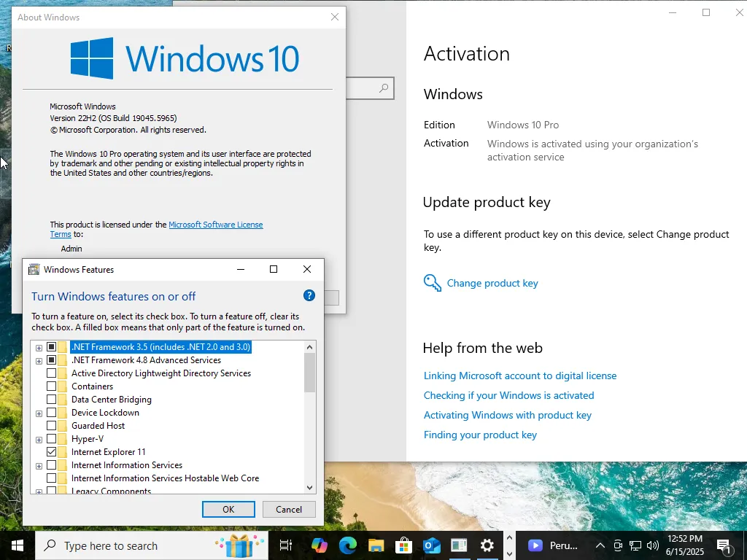Check the Guarded Host box

tap(52, 425)
